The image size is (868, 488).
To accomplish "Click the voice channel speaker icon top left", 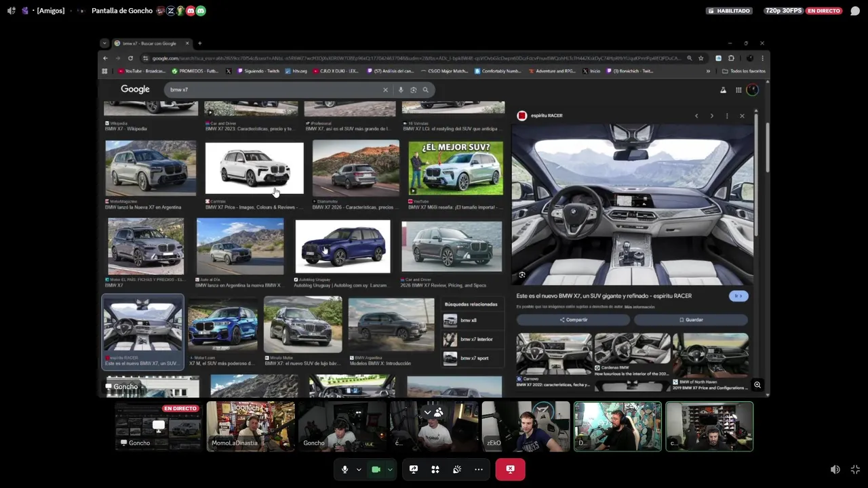I will pos(11,11).
